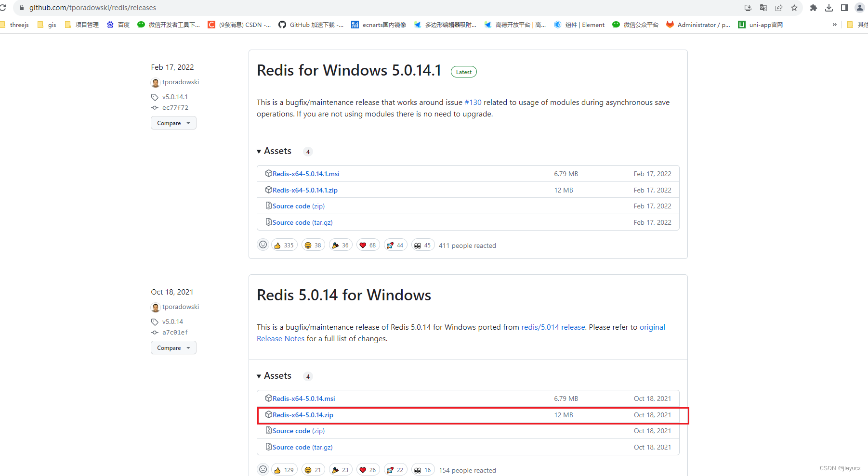Download Redis-x64-5.0.14.1.zip
Viewport: 868px width, 476px height.
tap(305, 190)
